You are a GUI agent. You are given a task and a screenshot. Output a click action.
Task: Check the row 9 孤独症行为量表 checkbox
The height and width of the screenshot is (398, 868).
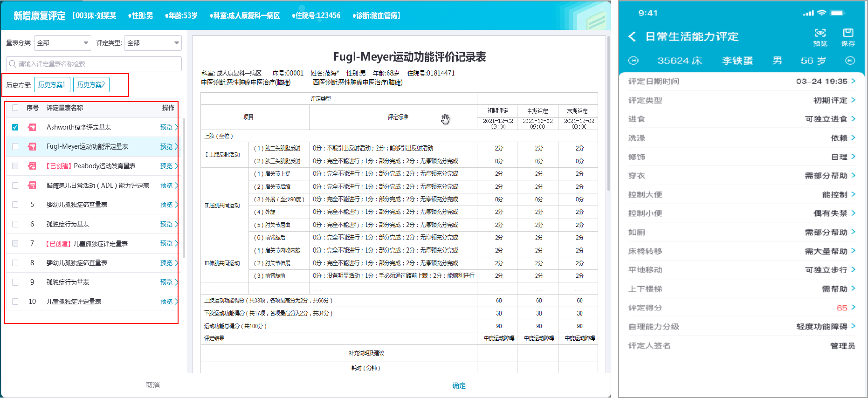(x=15, y=282)
